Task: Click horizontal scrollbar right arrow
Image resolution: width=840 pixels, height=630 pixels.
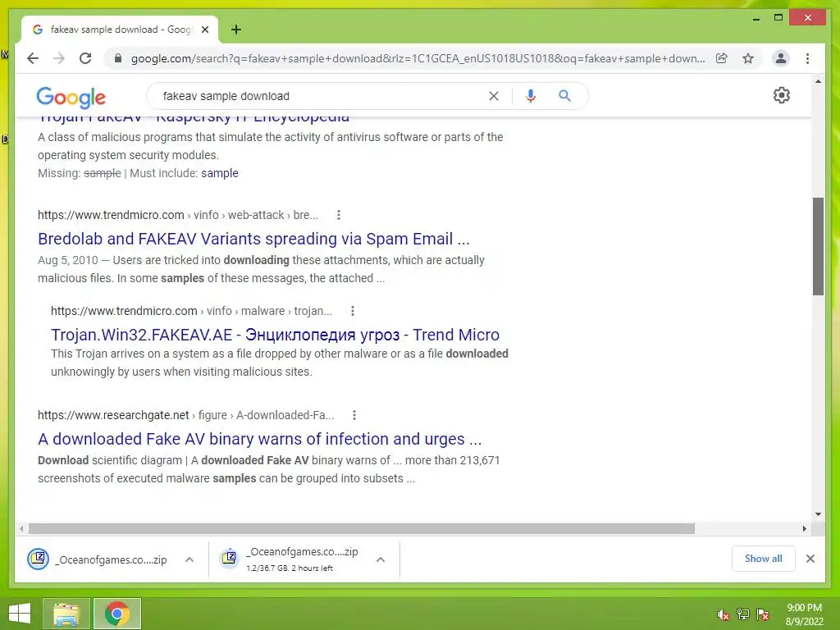Action: pyautogui.click(x=804, y=529)
